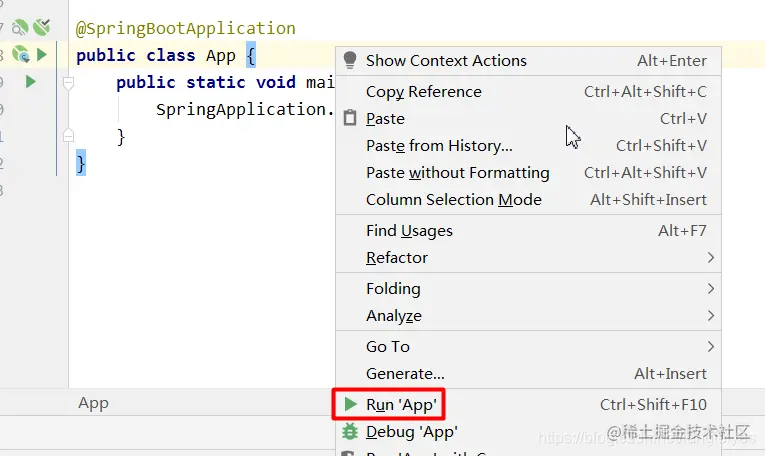Open the Go To menu entry
This screenshot has height=456, width=765.
pos(528,346)
